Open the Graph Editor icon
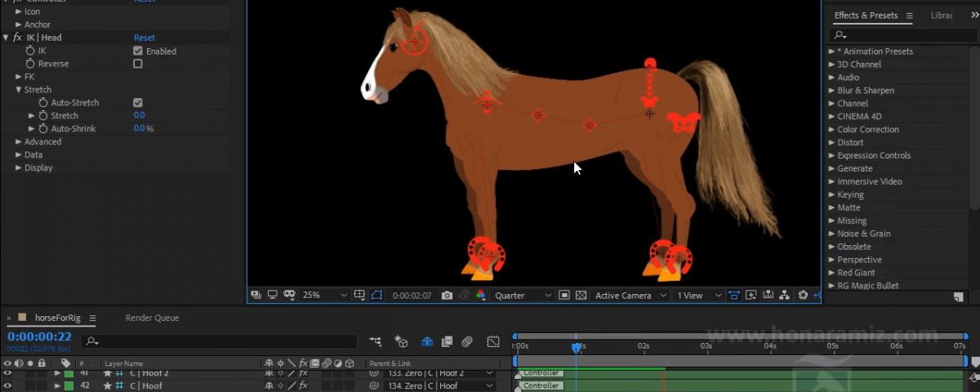Viewport: 980px width, 392px height. coord(493,341)
